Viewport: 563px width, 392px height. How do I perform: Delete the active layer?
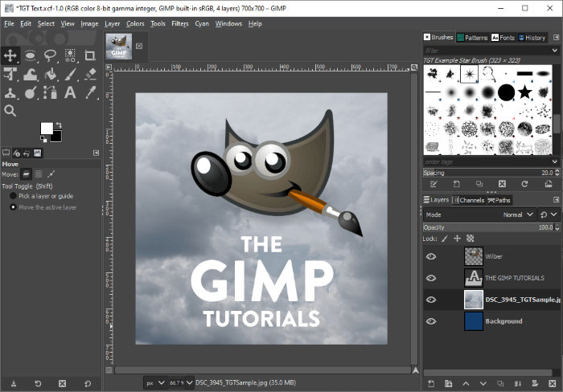click(553, 383)
